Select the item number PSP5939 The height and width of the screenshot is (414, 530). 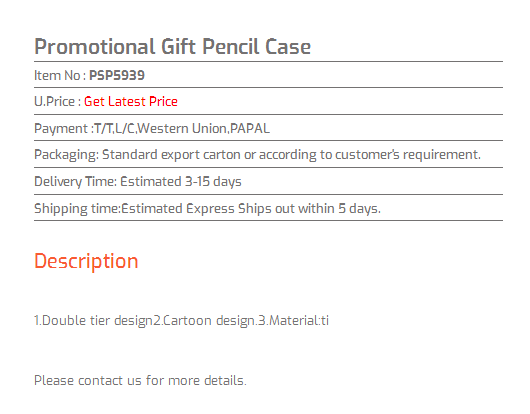tap(117, 75)
